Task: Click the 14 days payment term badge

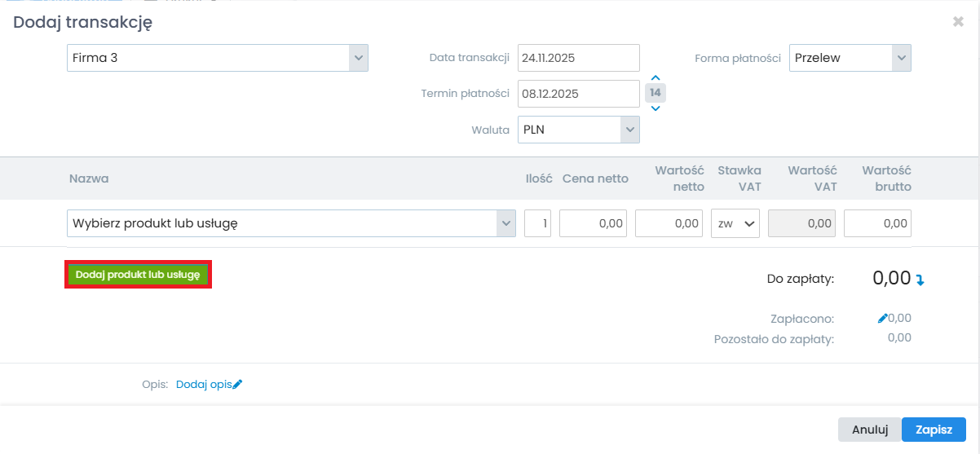Action: pyautogui.click(x=655, y=93)
